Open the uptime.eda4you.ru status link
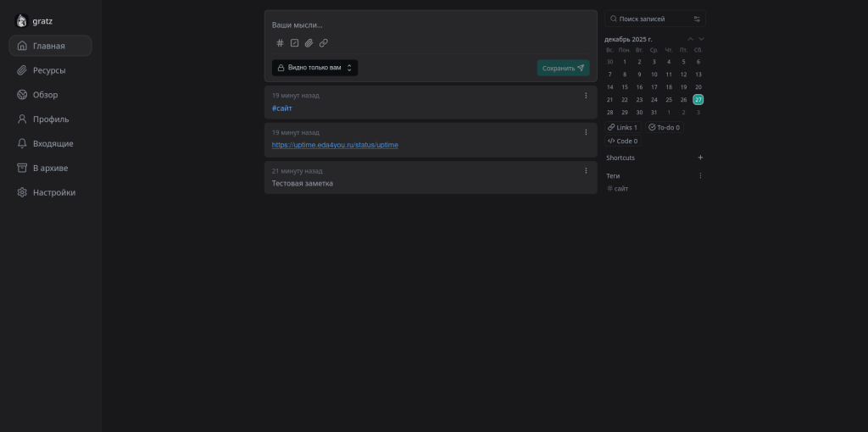This screenshot has height=432, width=868. click(x=335, y=145)
